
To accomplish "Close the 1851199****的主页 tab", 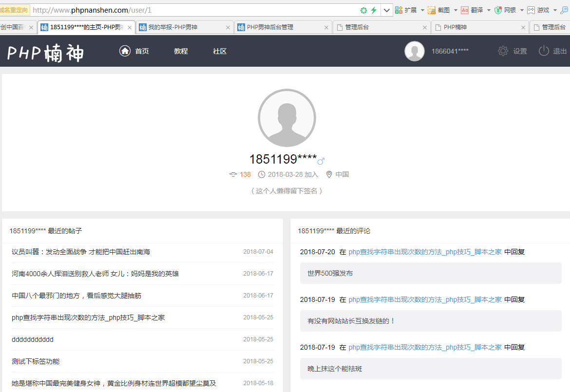I will click(x=130, y=27).
